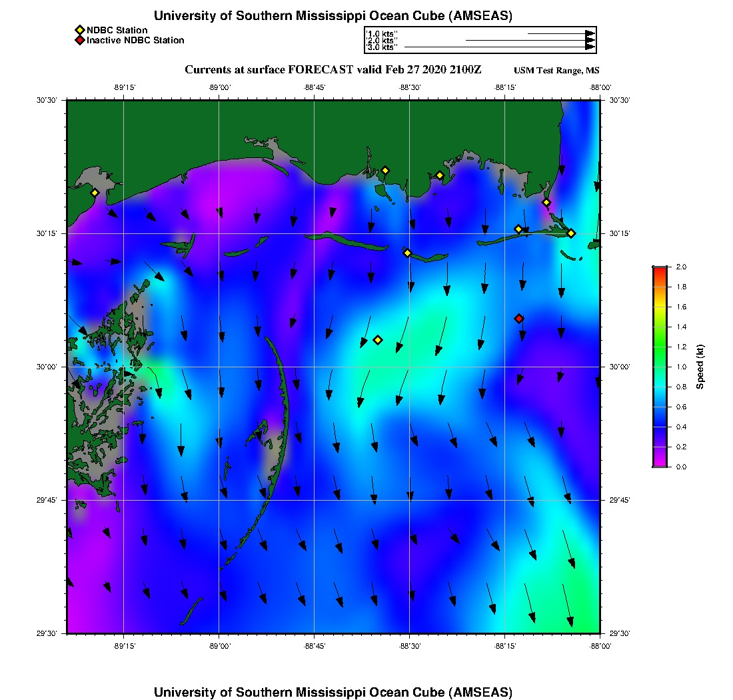Viewport: 733px width, 700px height.
Task: Click the 0.8 colorbar tick label
Action: pos(681,387)
